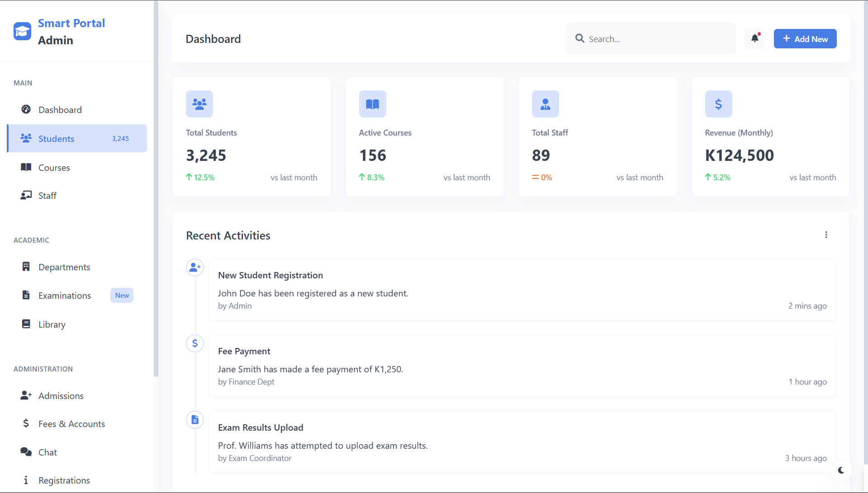
Task: Click the Chat bubble icon
Action: click(26, 452)
